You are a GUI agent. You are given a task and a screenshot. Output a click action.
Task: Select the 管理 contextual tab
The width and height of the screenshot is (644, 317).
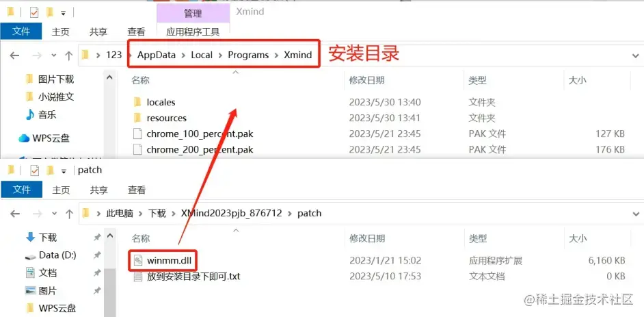pos(193,13)
